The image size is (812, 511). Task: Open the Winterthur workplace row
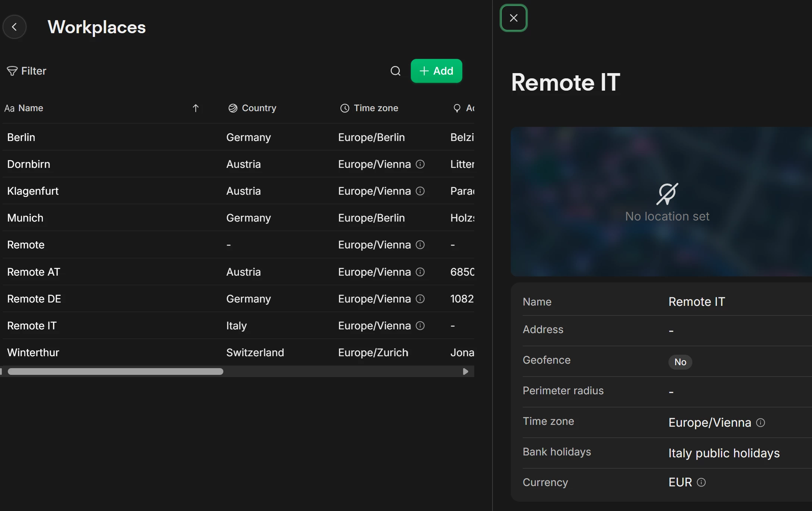click(x=239, y=352)
